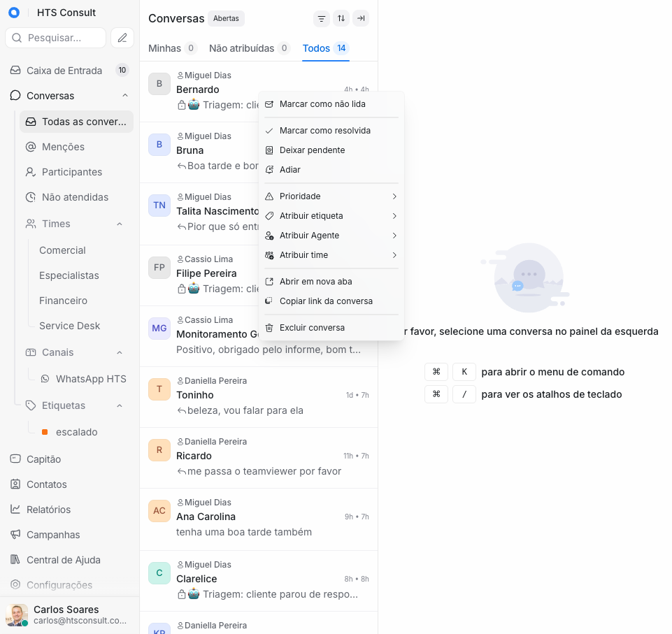Open the Service Desk team
Image resolution: width=672 pixels, height=634 pixels.
tap(69, 326)
